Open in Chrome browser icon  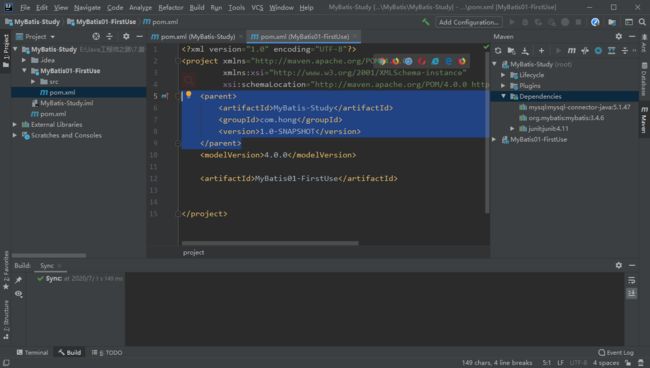(x=382, y=61)
